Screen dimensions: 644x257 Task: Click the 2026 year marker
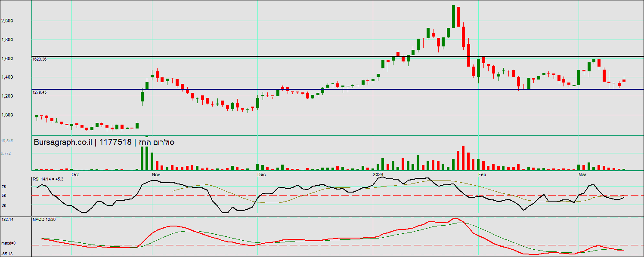[x=378, y=174]
